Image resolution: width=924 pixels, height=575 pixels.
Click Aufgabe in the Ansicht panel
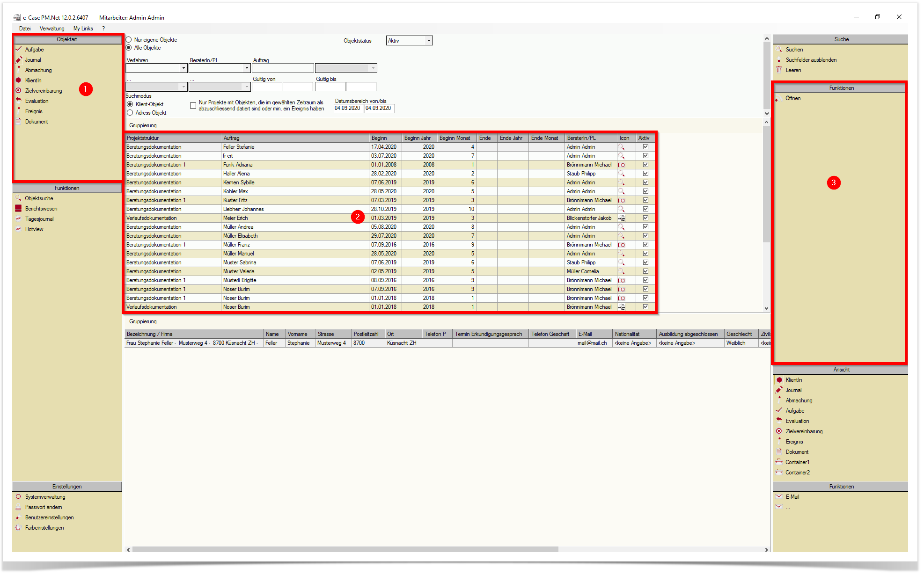[x=795, y=411]
